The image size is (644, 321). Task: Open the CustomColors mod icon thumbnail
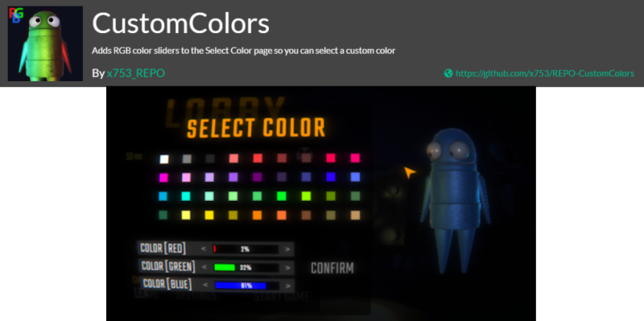[45, 43]
